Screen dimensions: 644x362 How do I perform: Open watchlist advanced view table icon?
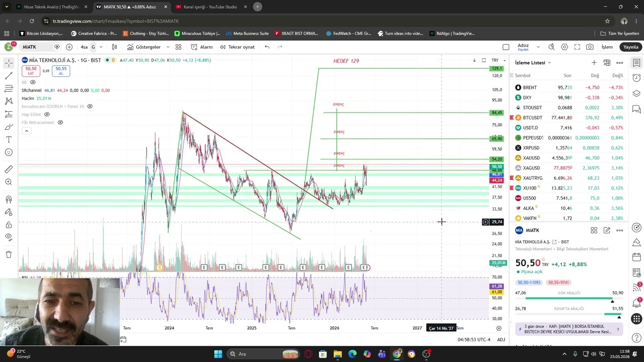[607, 63]
